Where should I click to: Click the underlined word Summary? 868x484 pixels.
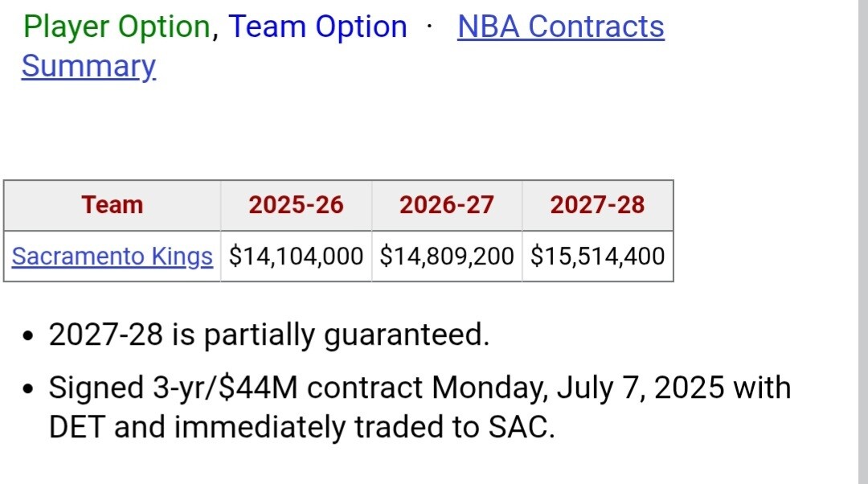[88, 67]
